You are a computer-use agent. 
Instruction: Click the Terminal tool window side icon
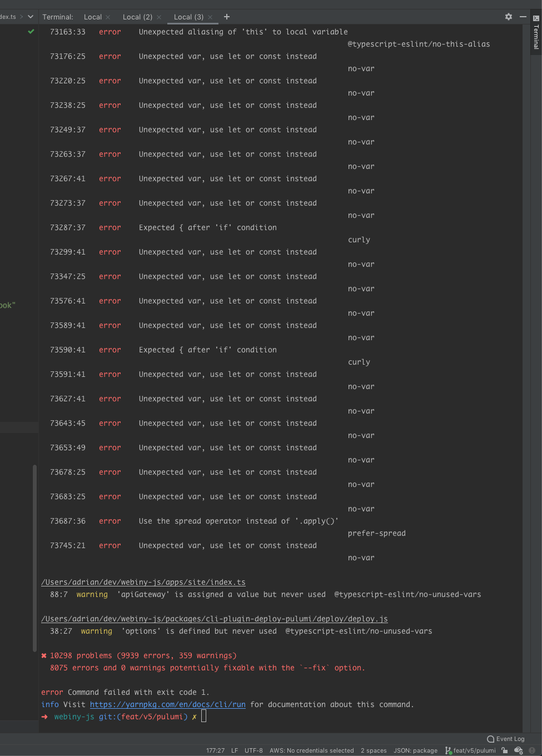coord(536,32)
